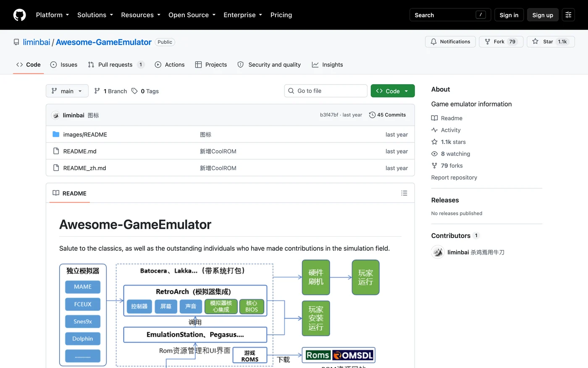
Task: Open the images/README folder
Action: click(85, 135)
